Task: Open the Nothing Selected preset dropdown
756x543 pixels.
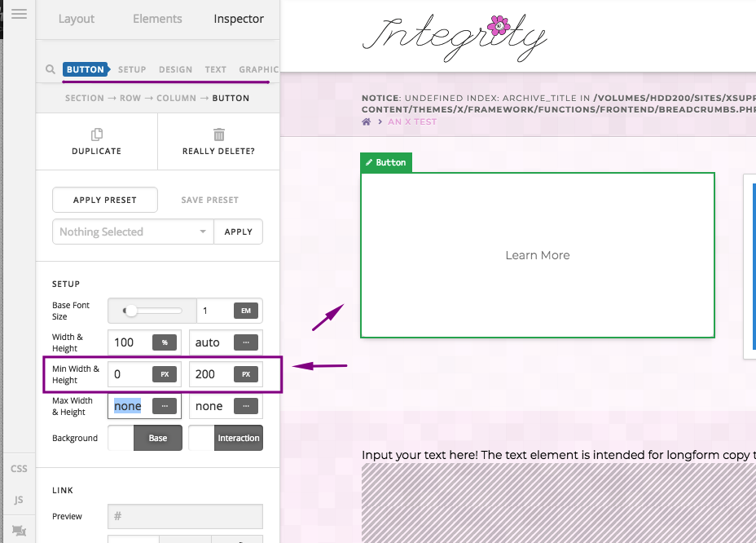Action: pyautogui.click(x=133, y=232)
